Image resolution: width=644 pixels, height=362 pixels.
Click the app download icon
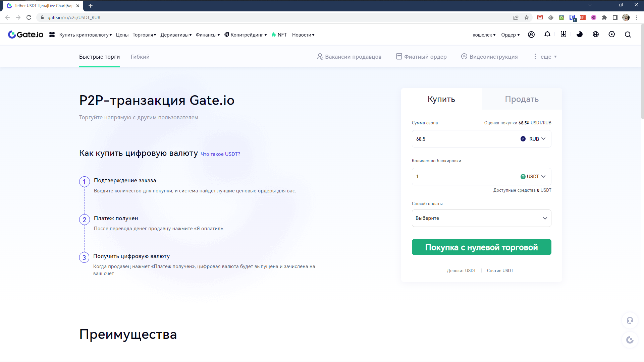click(563, 35)
